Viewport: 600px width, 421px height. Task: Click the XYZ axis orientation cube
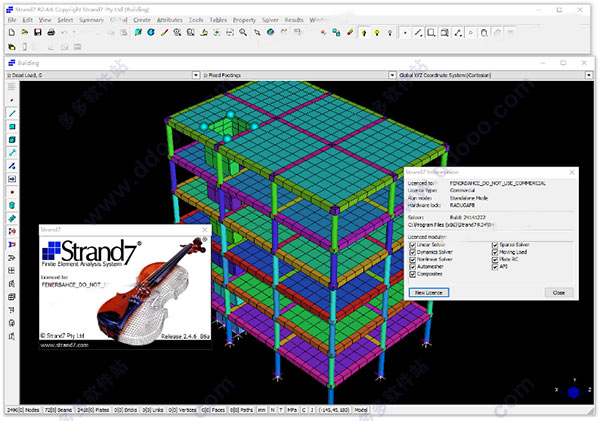pos(573,391)
